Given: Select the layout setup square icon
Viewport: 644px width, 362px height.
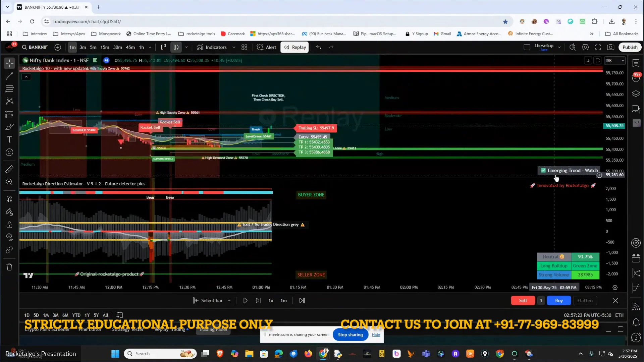Looking at the screenshot, I should (527, 47).
